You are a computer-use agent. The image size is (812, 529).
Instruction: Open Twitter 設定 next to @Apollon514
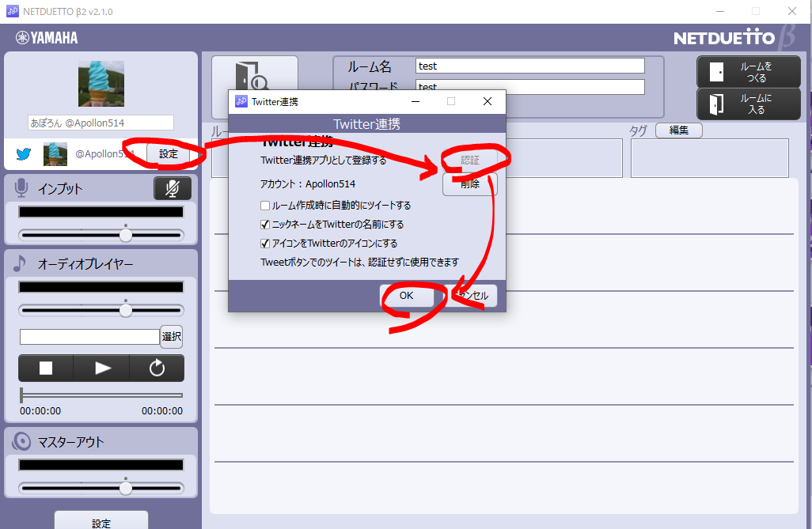(169, 153)
